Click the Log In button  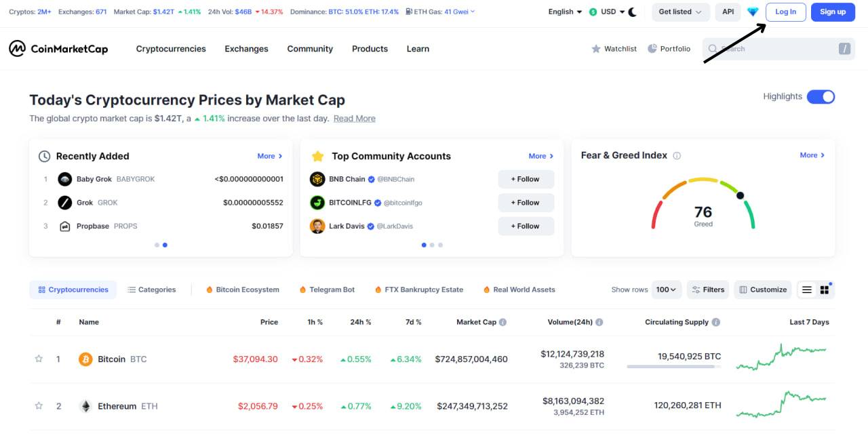786,12
